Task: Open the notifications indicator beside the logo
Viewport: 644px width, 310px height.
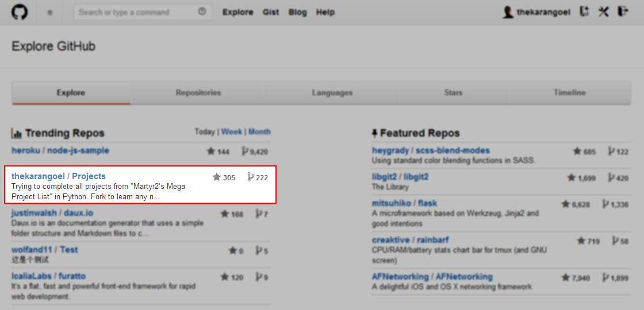Action: [x=49, y=13]
